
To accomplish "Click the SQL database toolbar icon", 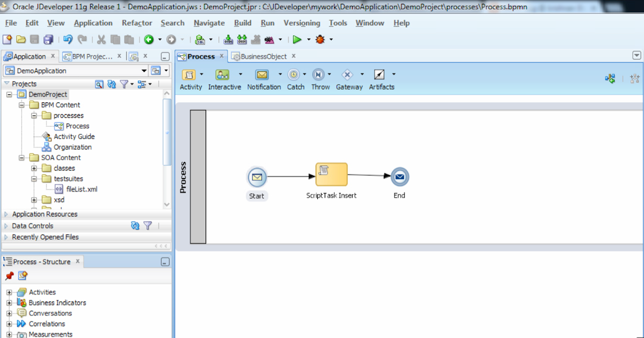I will click(x=200, y=39).
